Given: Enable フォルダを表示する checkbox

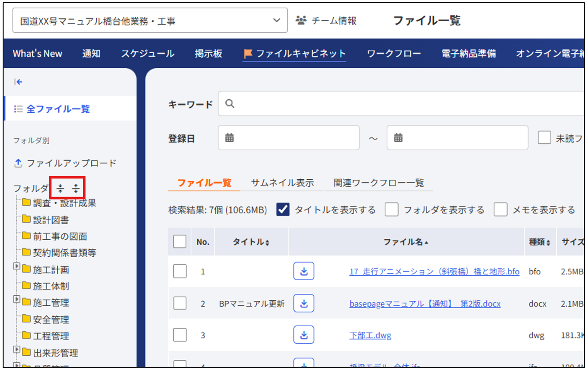Looking at the screenshot, I should coord(392,209).
